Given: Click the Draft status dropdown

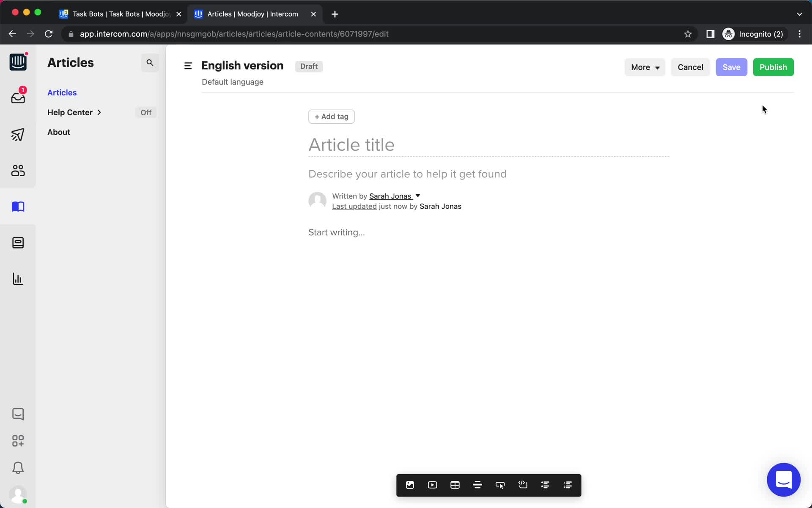Looking at the screenshot, I should tap(309, 66).
